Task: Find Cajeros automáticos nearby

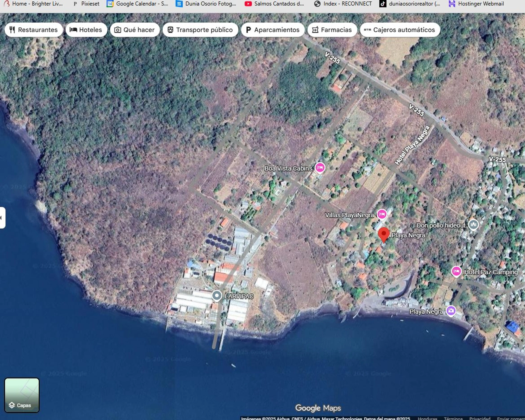Action: (400, 30)
